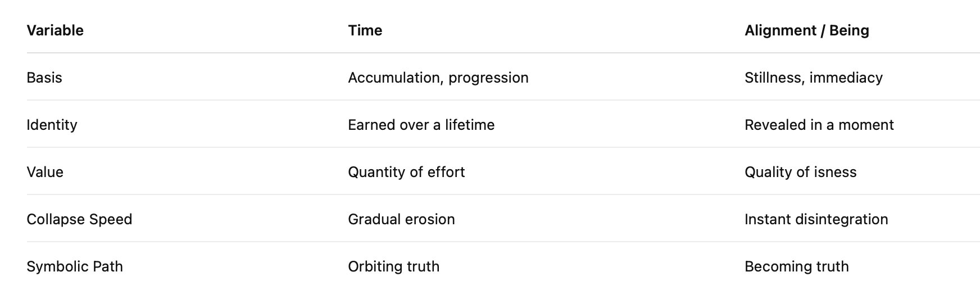
Task: Click the Time column header
Action: coord(365,30)
